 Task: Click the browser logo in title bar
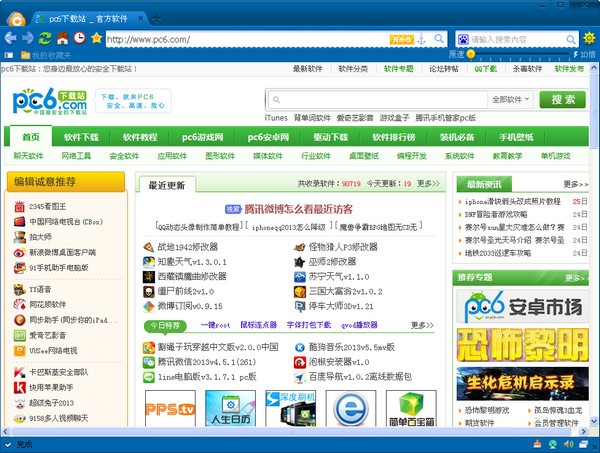click(16, 19)
